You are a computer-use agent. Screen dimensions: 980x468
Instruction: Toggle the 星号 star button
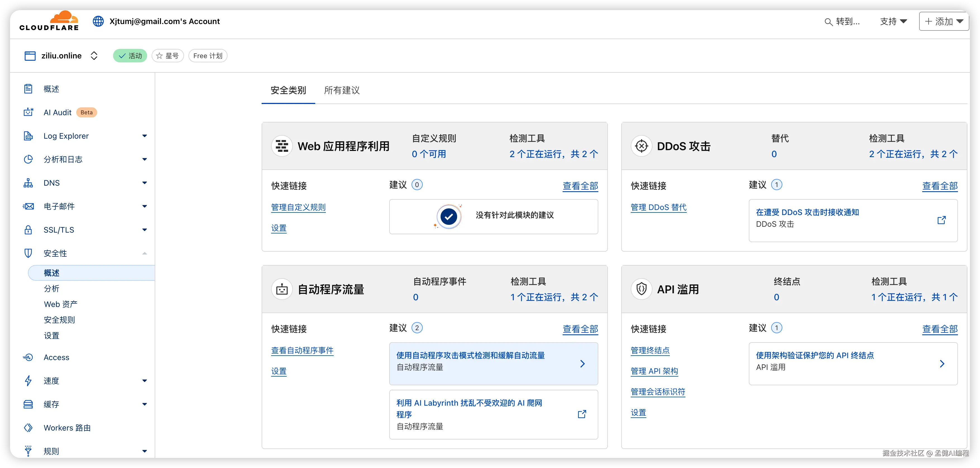click(x=168, y=56)
